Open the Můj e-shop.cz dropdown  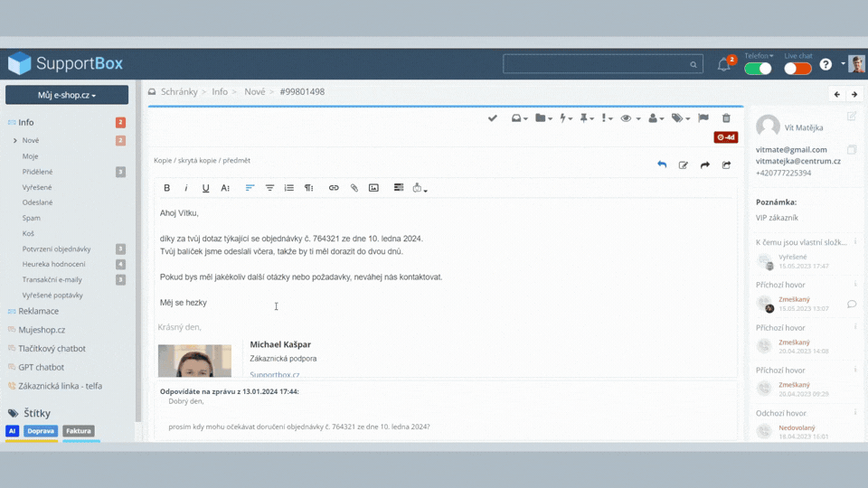(x=67, y=95)
